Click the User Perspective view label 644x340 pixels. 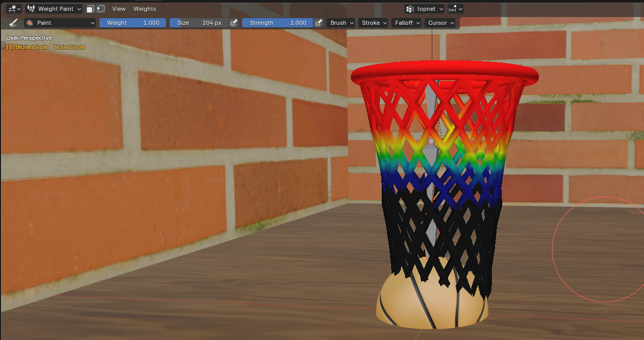tap(29, 38)
